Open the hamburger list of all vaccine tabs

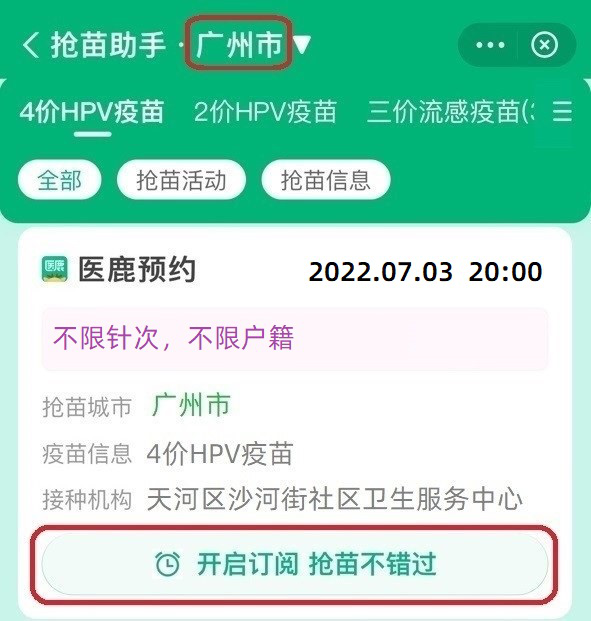pos(562,111)
